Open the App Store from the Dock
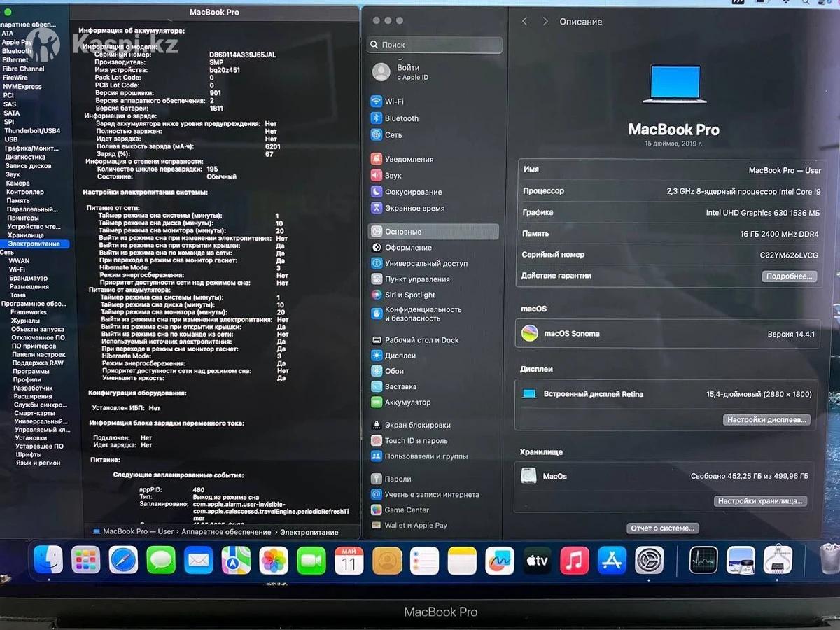 click(612, 560)
